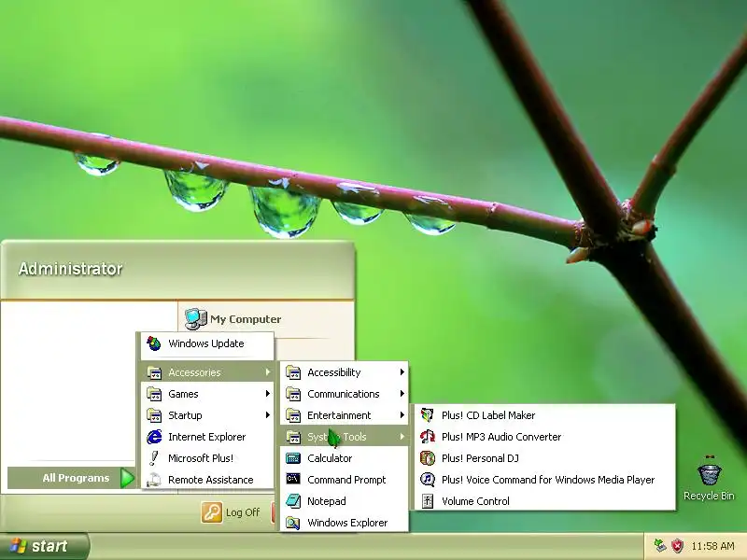
Task: Expand the Communications submenu arrow
Action: [402, 393]
